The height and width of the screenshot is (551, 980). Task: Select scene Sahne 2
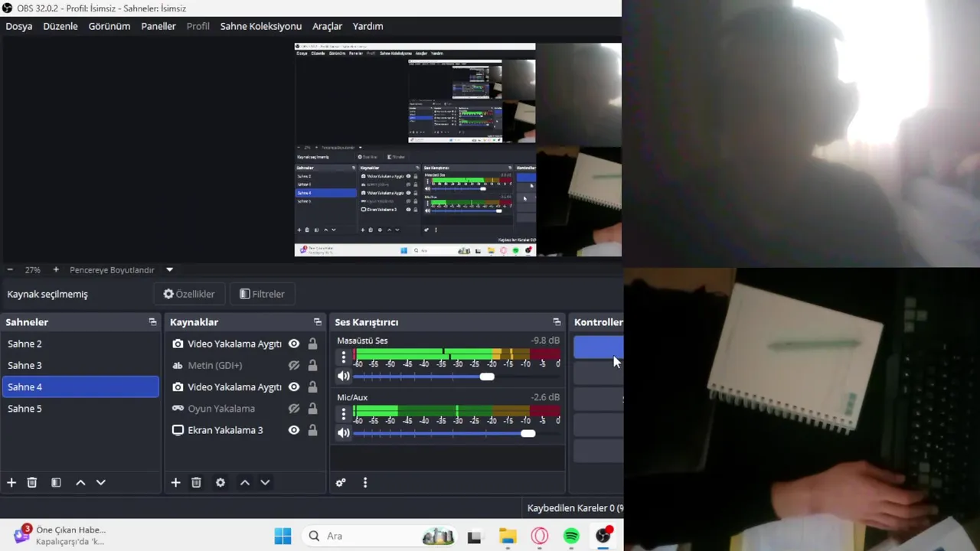80,344
